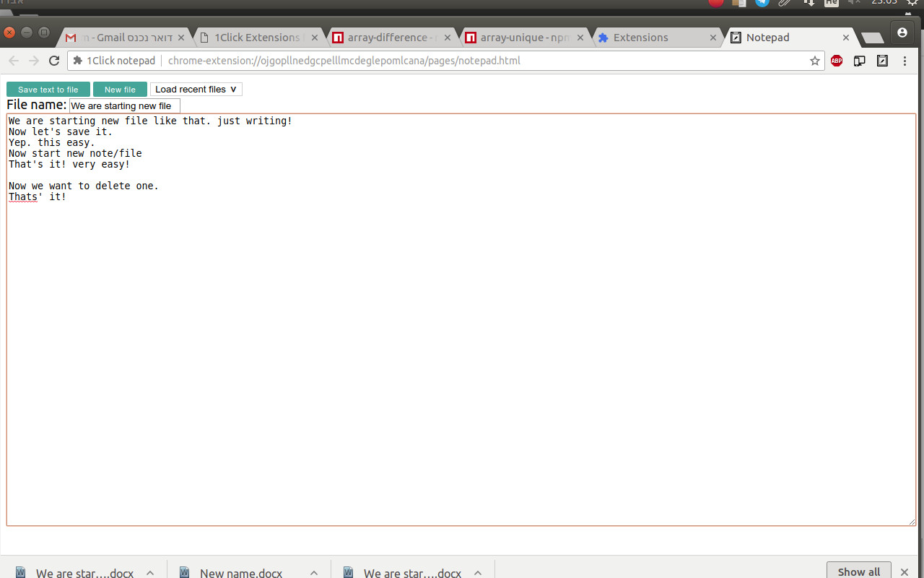Expand the Load recent files dropdown
This screenshot has height=578, width=924.
point(196,90)
